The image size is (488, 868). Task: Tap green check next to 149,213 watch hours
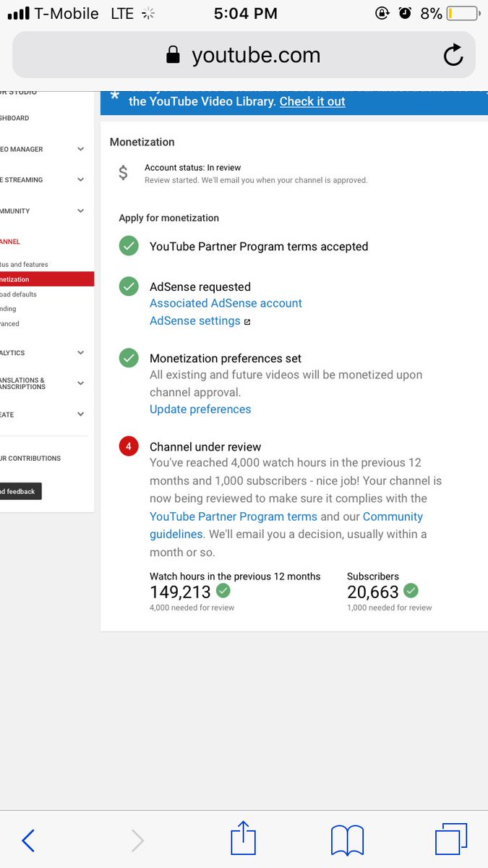(223, 591)
